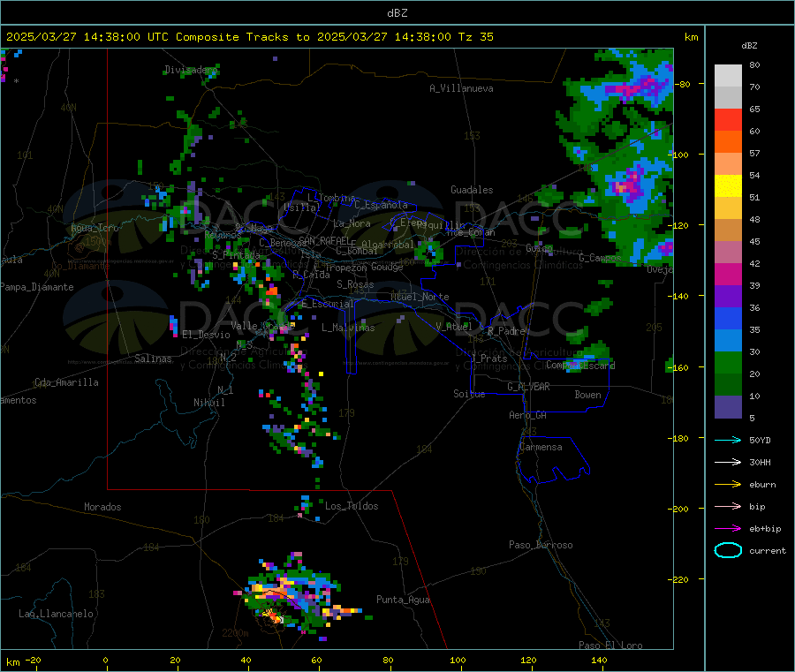Click the Punta_Agua map label
Image resolution: width=795 pixels, height=672 pixels.
[403, 600]
